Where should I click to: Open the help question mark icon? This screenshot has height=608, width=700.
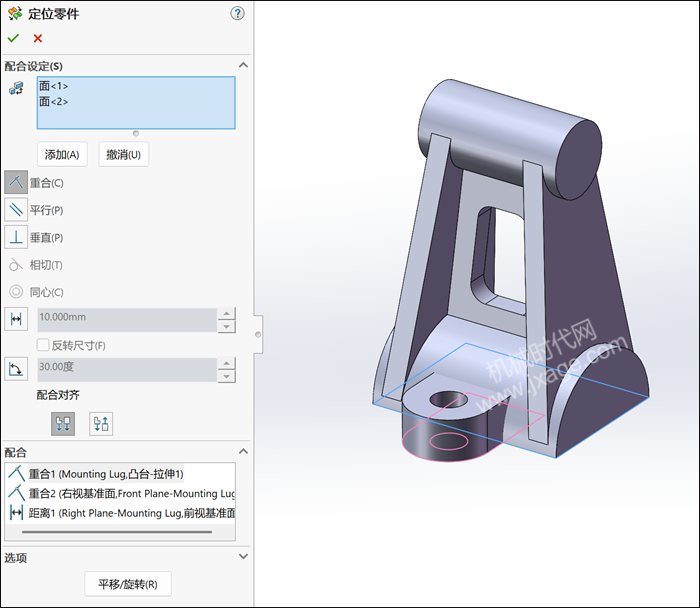237,13
